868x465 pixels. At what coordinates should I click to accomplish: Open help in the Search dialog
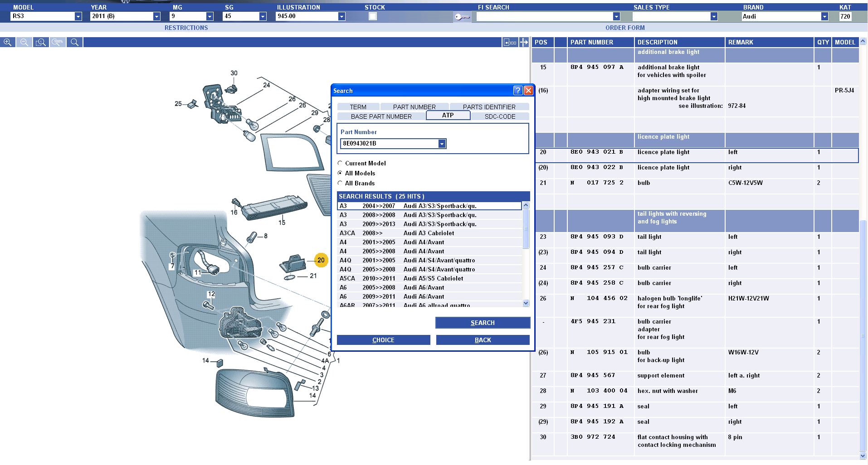point(517,91)
